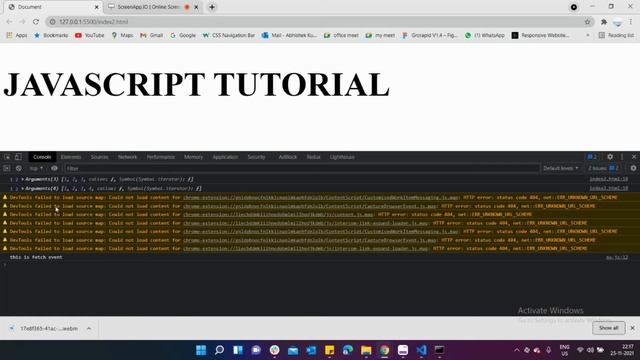Switch to the Sources tab
Viewport: 640px width, 360px height.
100,157
